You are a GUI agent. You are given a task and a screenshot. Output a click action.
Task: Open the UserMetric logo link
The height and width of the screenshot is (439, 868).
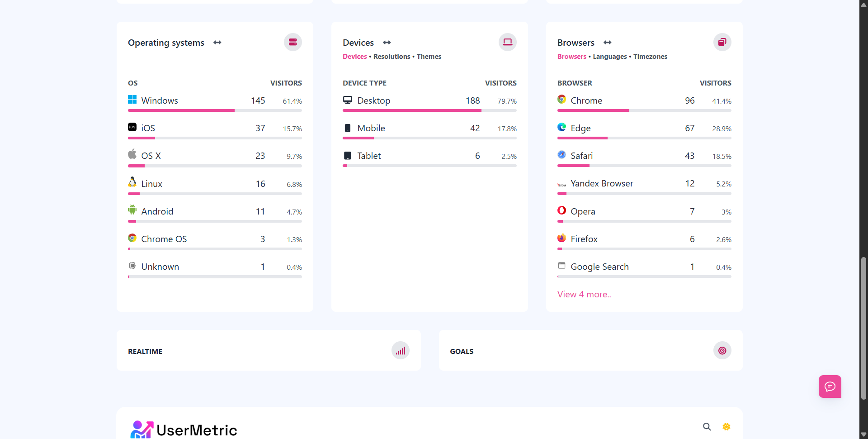tap(184, 429)
